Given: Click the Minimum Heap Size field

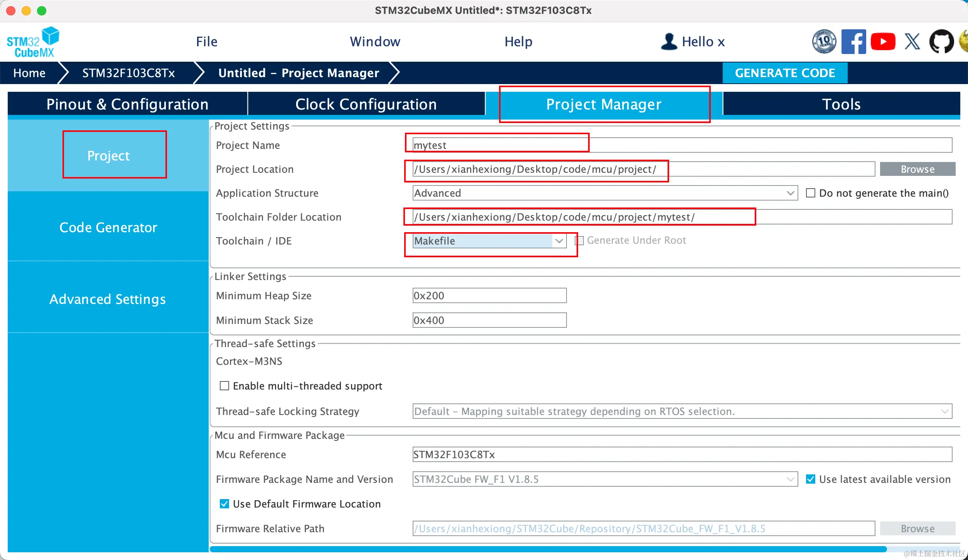Looking at the screenshot, I should [x=489, y=296].
